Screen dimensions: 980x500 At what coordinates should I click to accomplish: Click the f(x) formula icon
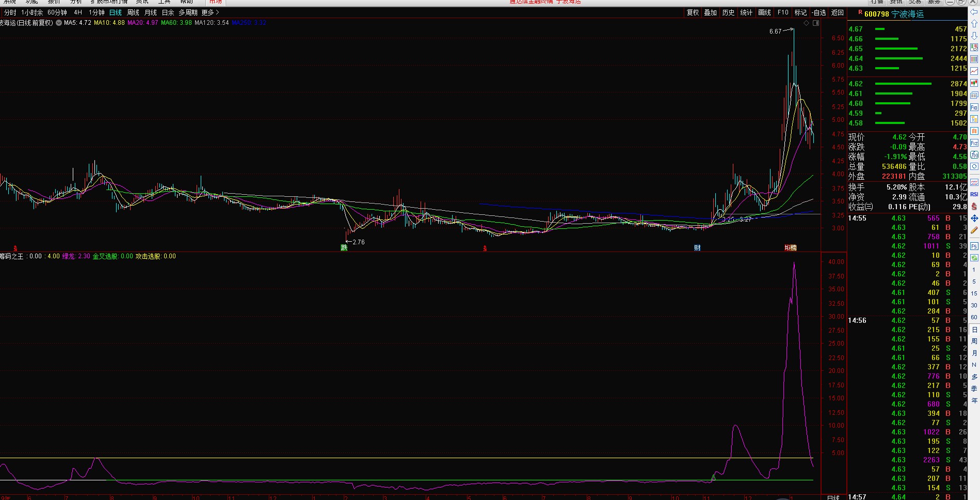[974, 154]
